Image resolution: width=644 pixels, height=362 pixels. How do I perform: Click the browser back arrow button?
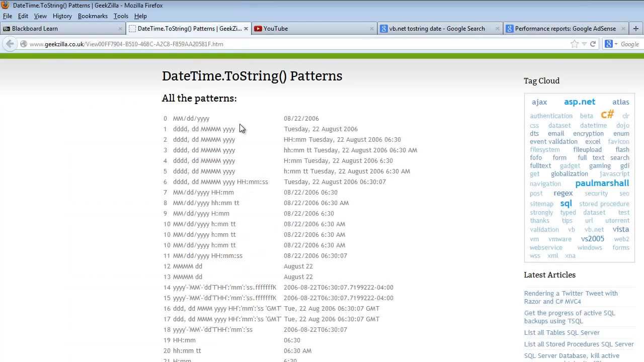click(x=10, y=44)
